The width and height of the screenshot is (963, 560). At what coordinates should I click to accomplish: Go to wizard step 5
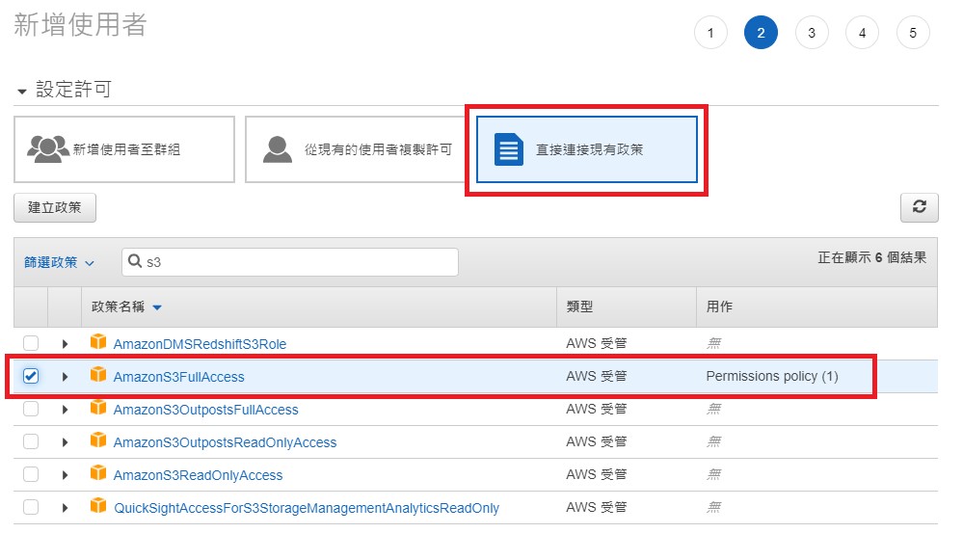click(913, 33)
